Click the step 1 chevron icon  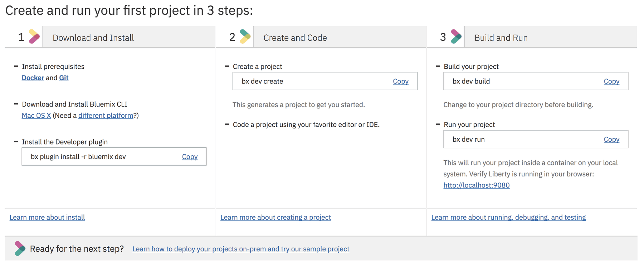tap(34, 37)
